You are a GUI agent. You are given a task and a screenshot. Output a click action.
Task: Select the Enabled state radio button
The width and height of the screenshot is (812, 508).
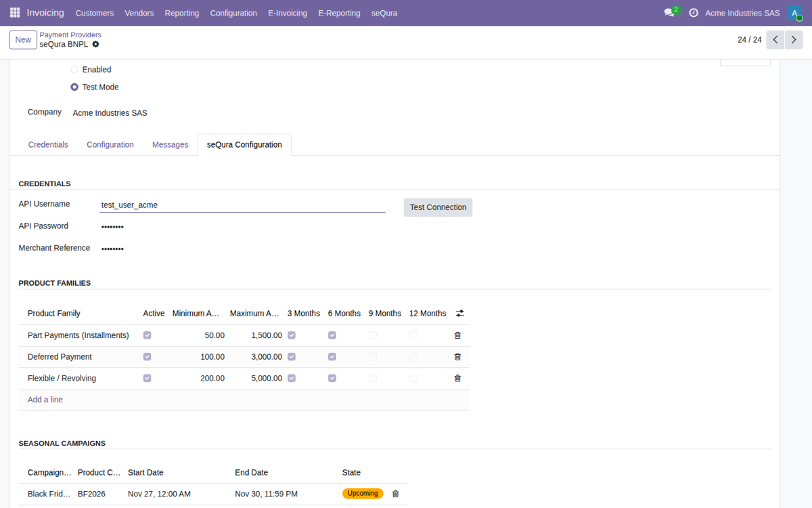74,70
